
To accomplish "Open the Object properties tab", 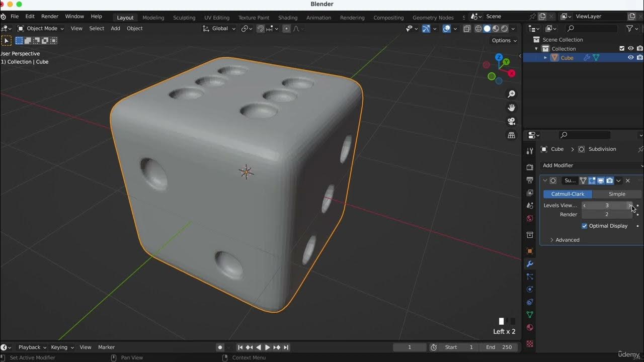I will tap(530, 251).
